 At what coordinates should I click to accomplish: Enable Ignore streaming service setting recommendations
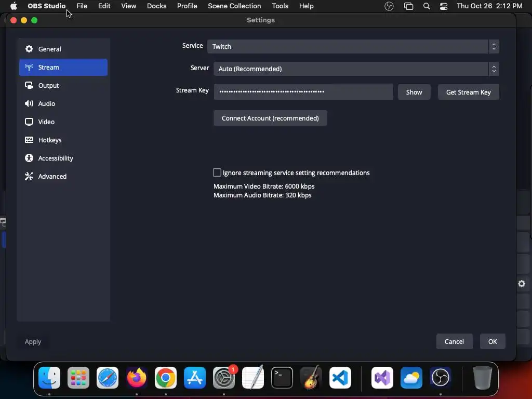click(x=217, y=172)
